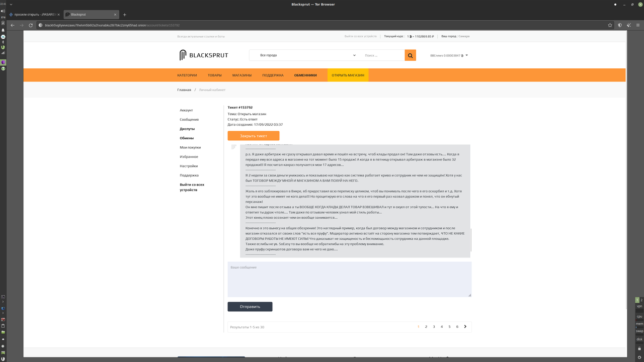Go to messages page 5

(450, 327)
